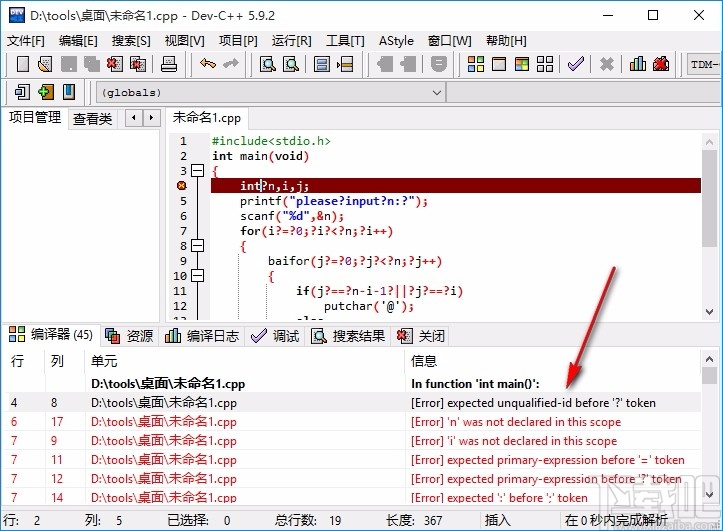Click the Close All files toolbar icon
The image size is (723, 531).
click(x=137, y=64)
